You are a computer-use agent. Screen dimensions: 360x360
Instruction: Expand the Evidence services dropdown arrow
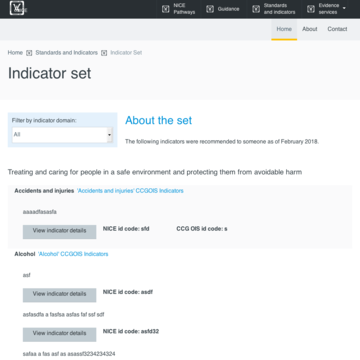[344, 8]
